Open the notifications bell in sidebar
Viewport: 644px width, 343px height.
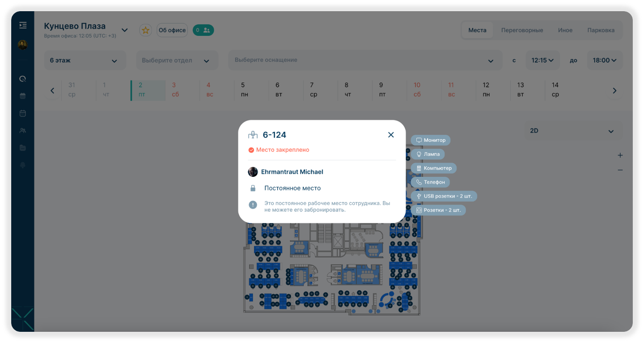point(23,165)
